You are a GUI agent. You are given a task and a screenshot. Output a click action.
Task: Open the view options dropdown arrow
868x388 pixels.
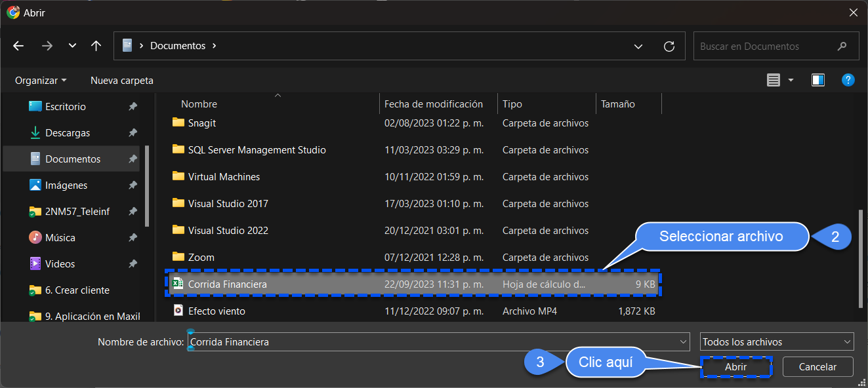791,80
